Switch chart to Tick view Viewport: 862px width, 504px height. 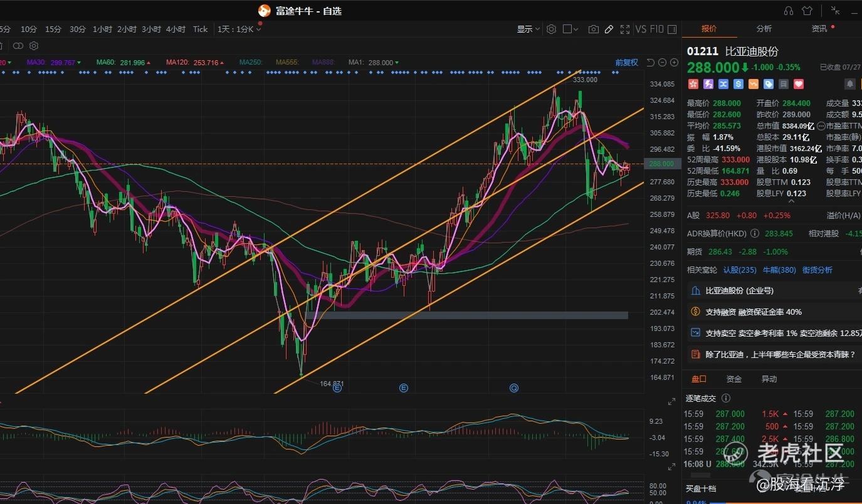(x=200, y=29)
